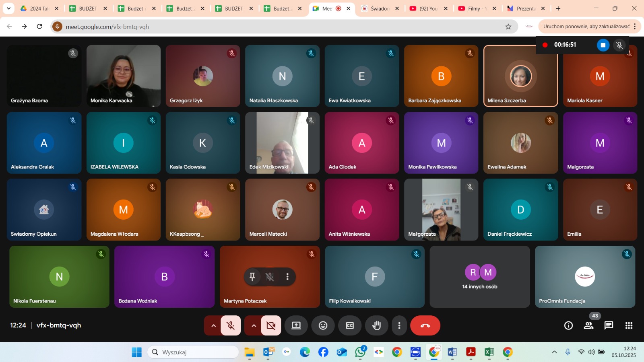Show the participants list icon
The image size is (644, 362).
coord(588,325)
